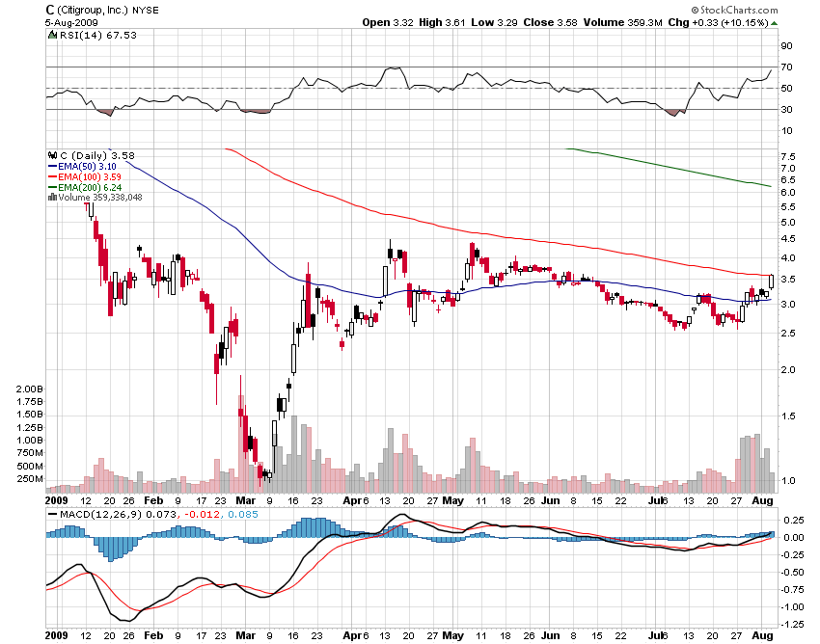Click the "1.0" price axis label
Image resolution: width=820 pixels, height=644 pixels.
[788, 481]
